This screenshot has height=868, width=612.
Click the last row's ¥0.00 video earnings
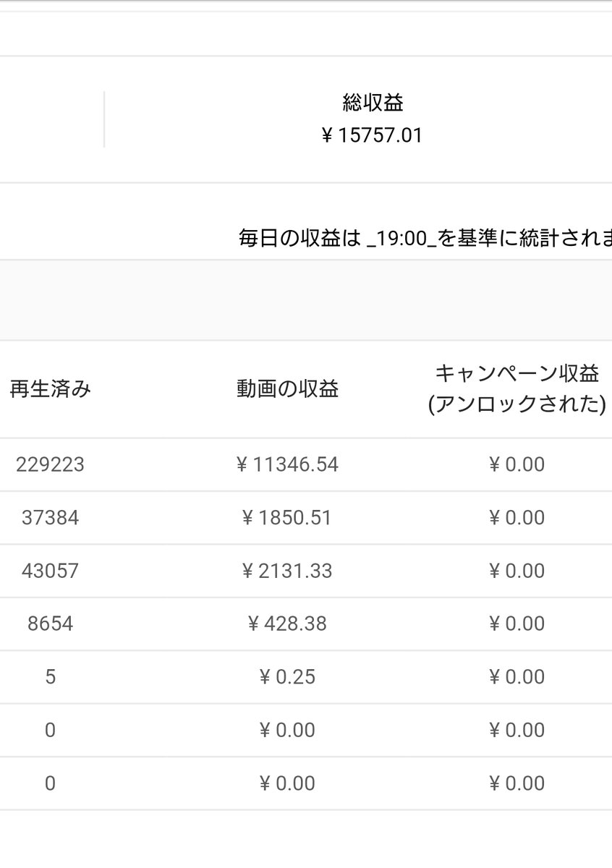click(x=287, y=783)
